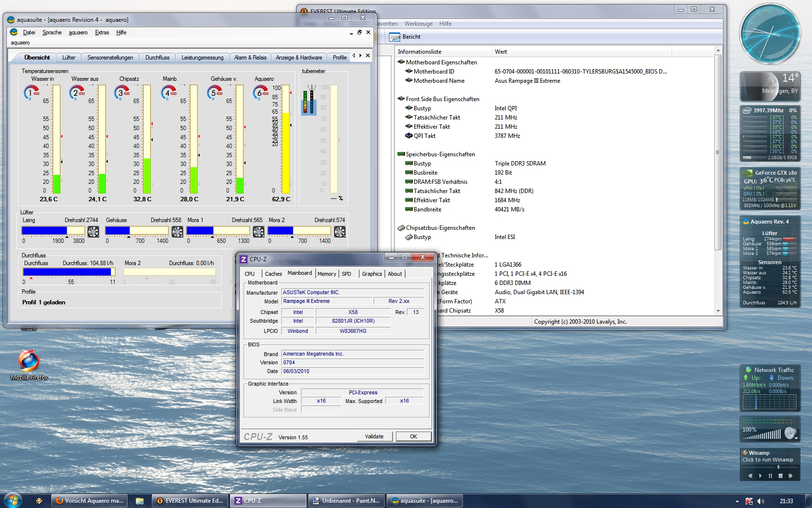The height and width of the screenshot is (508, 812).
Task: Click the Validate button in CPU-Z
Action: 374,436
